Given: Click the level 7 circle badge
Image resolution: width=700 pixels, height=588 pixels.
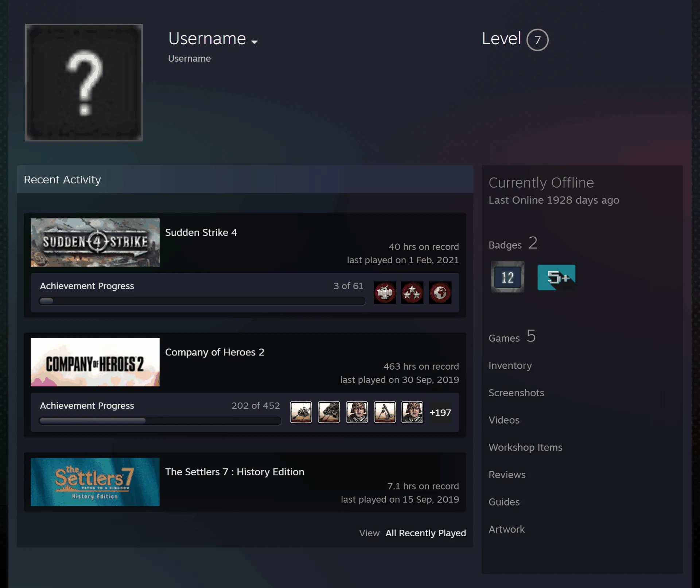Looking at the screenshot, I should coord(537,40).
